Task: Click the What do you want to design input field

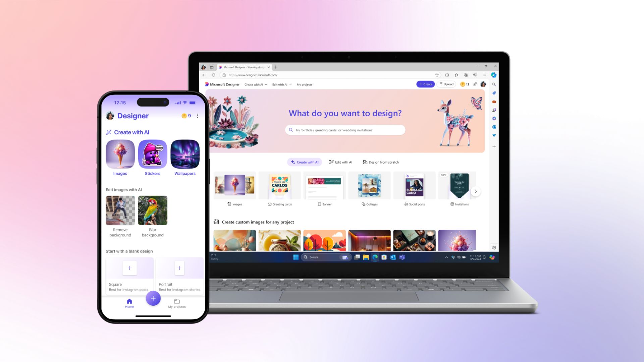Action: point(345,130)
